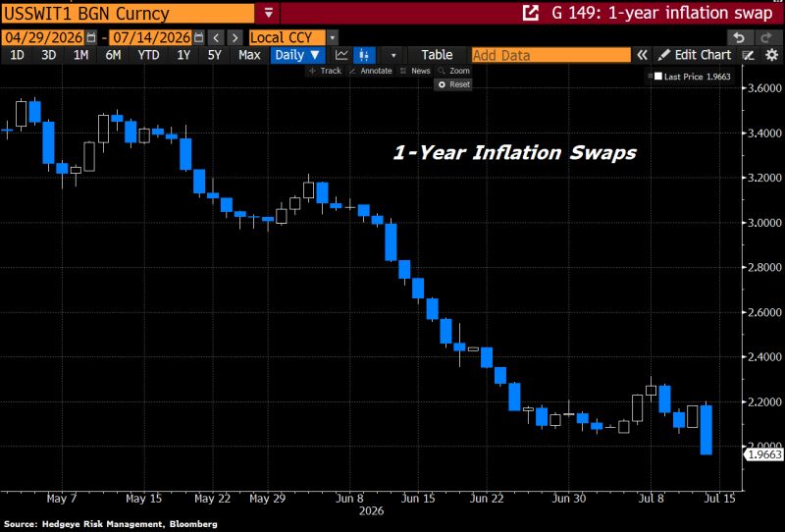
Task: Select the 3D range tab
Action: click(x=48, y=55)
